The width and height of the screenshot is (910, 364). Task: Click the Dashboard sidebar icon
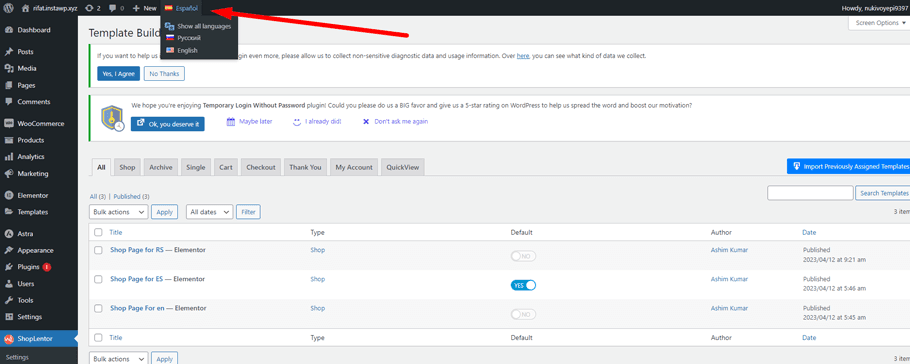pos(9,30)
